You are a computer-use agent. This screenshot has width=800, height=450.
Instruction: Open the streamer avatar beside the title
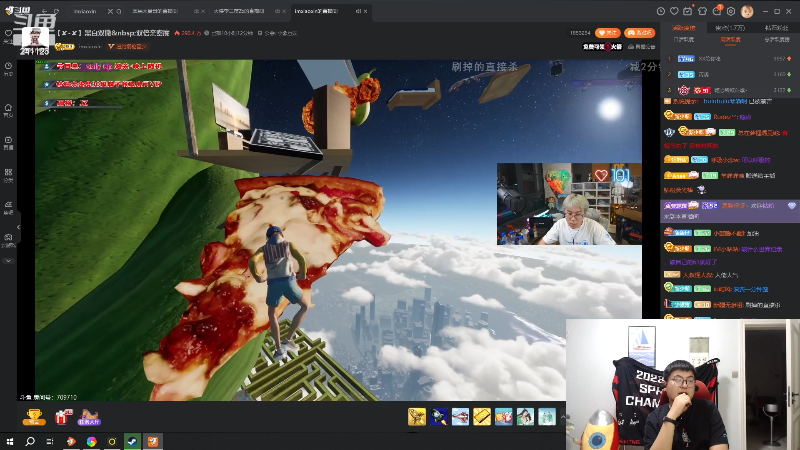pos(35,38)
